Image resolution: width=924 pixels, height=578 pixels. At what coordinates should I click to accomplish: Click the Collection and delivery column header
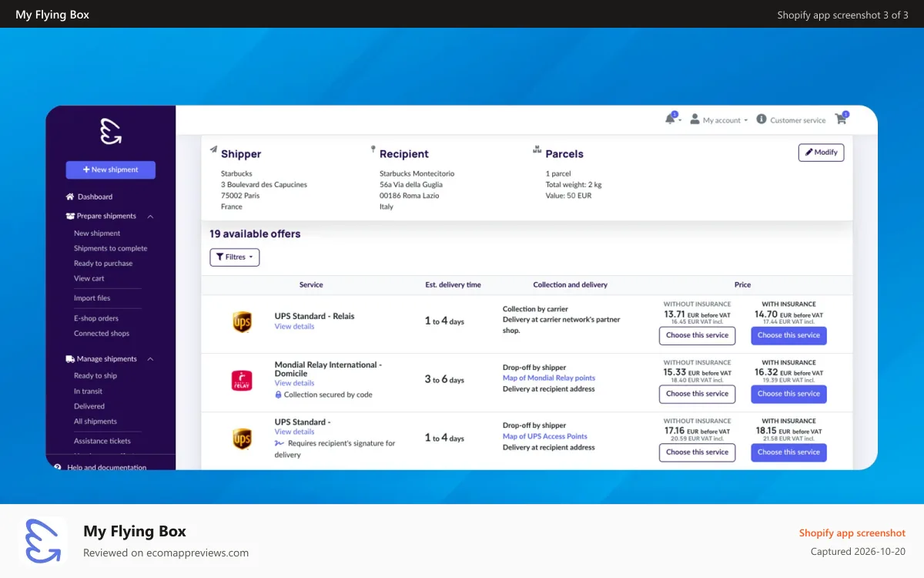point(570,285)
